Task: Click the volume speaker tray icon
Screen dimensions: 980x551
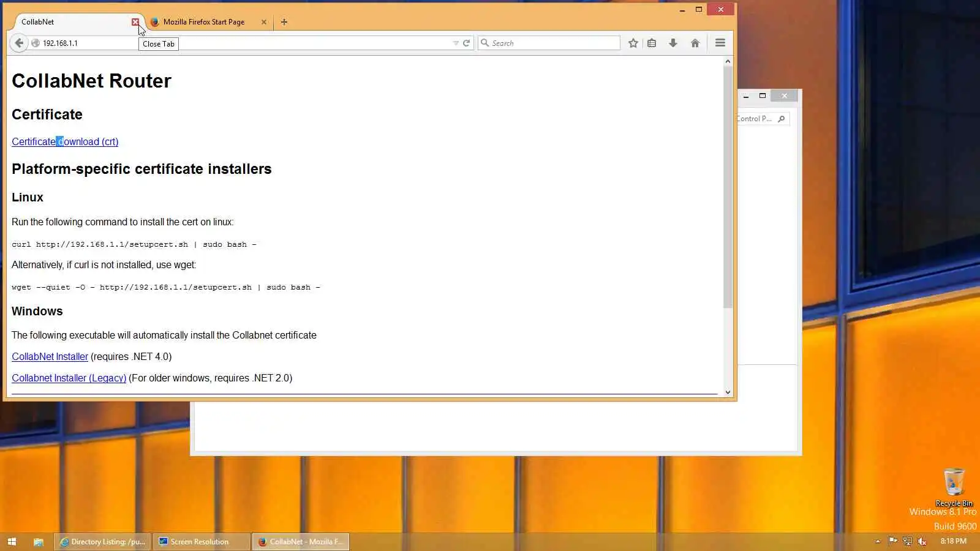Action: coord(922,541)
